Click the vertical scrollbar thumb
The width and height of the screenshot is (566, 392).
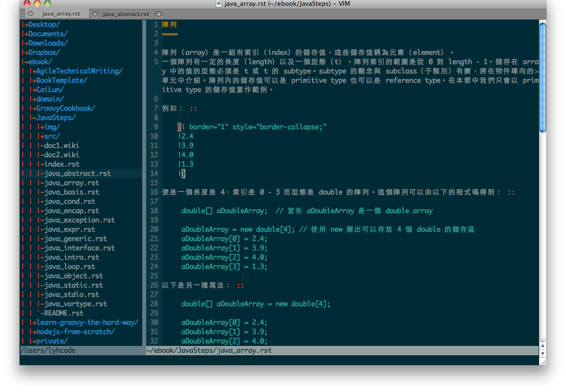coord(542,77)
